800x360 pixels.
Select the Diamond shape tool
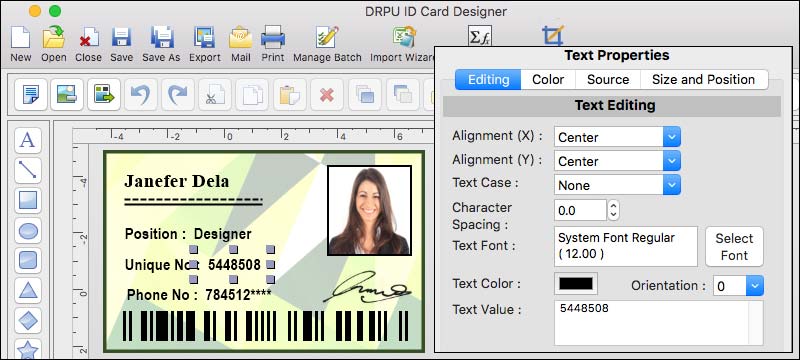[x=28, y=320]
